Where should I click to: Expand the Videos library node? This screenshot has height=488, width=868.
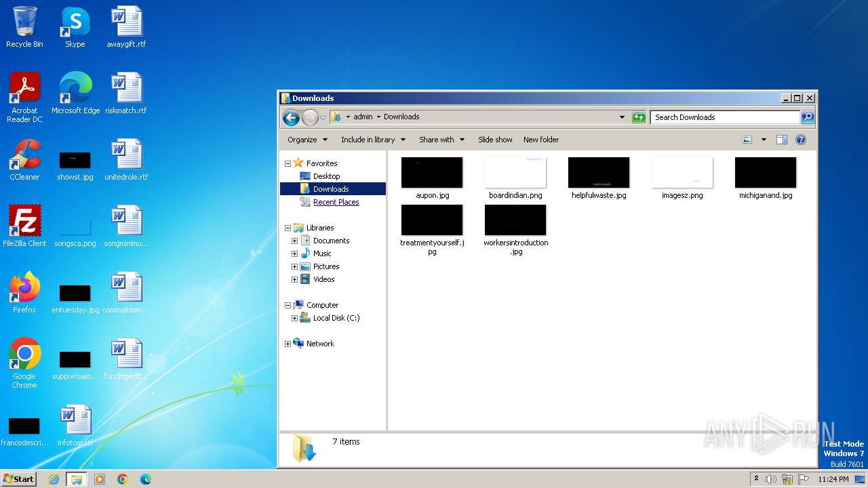[295, 279]
